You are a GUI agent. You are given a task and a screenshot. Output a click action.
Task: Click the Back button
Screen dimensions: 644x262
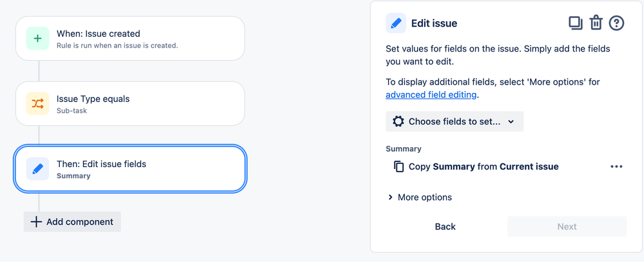pos(445,227)
